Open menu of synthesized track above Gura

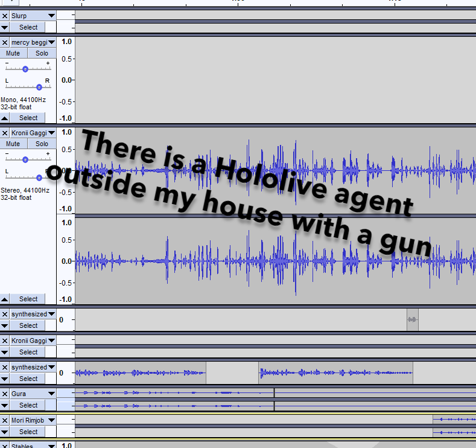tap(33, 367)
